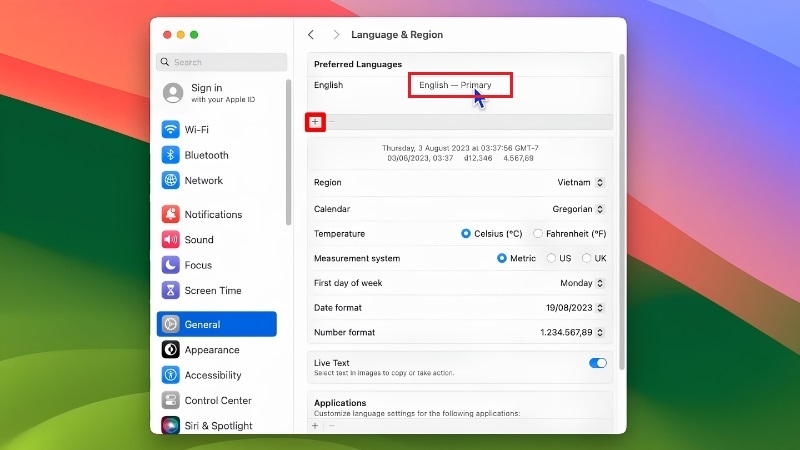Image resolution: width=800 pixels, height=450 pixels.
Task: Choose UK measurement system
Action: [586, 258]
